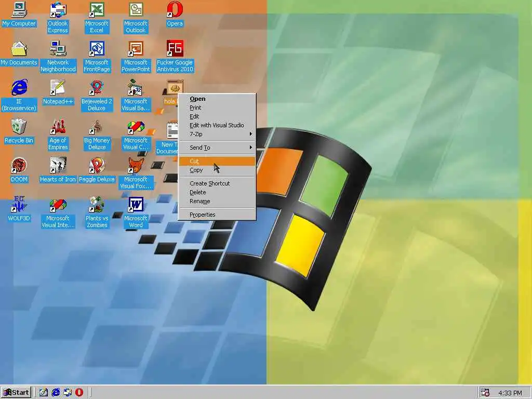The height and width of the screenshot is (399, 532).
Task: Launch Opera from quick launch bar
Action: (79, 393)
